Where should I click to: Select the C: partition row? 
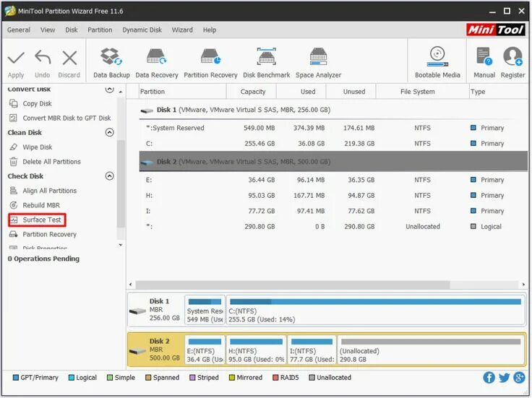click(333, 144)
